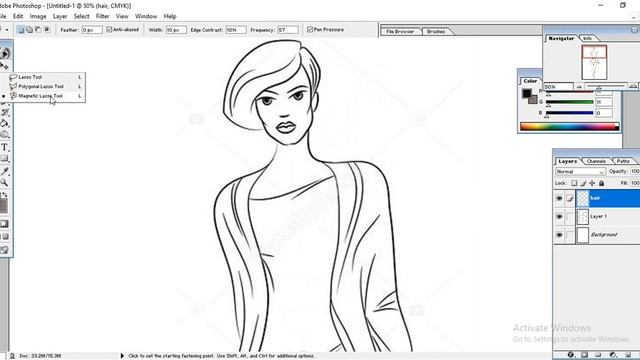Open the tool preset picker arrow
Image resolution: width=640 pixels, height=360 pixels.
(x=7, y=30)
